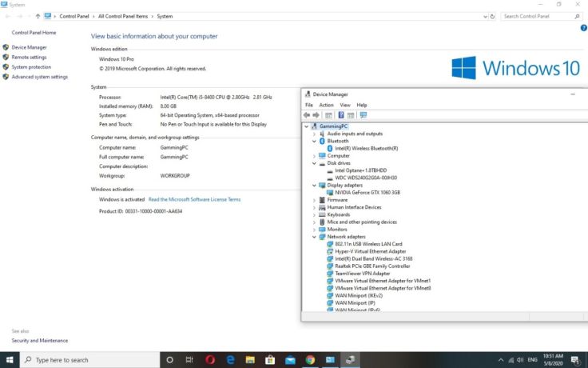Open the View menu in Device Manager
Image resolution: width=588 pixels, height=368 pixels.
[345, 105]
